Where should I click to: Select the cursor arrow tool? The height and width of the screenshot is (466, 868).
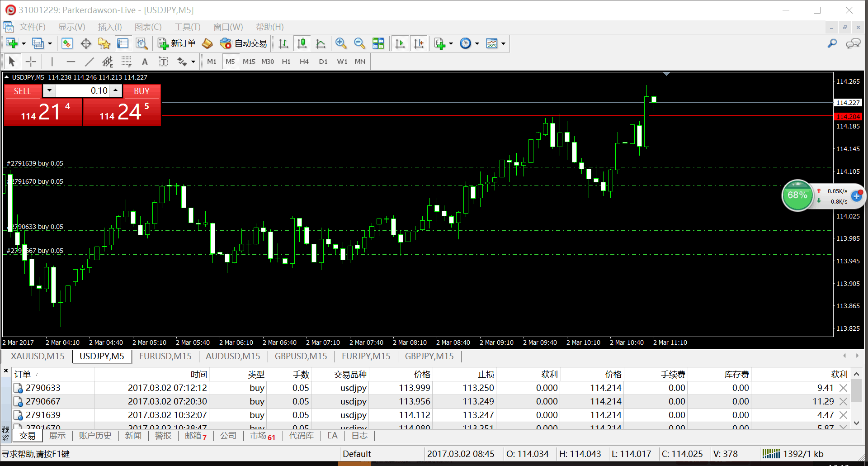pos(12,62)
